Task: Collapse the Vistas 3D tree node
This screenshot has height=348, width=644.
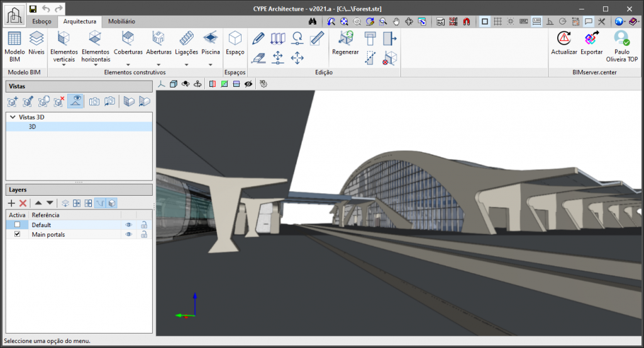Action: [13, 117]
